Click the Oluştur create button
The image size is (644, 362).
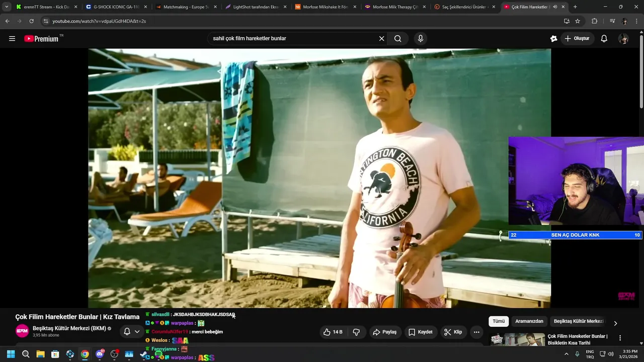click(577, 39)
